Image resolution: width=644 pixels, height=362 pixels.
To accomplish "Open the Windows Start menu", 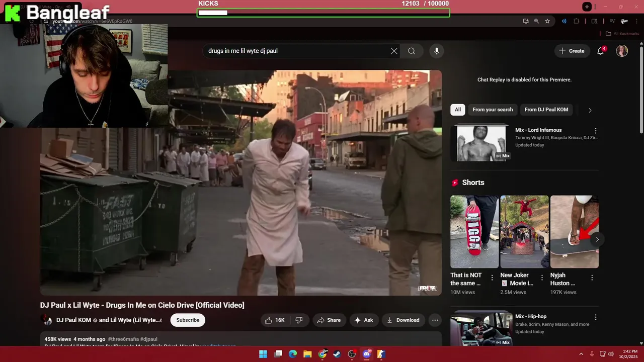I will click(x=263, y=354).
